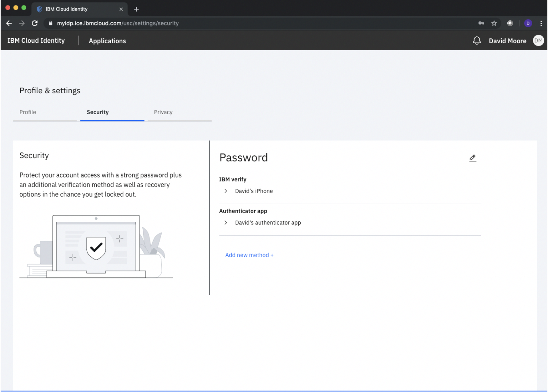Image resolution: width=548 pixels, height=392 pixels.
Task: Open Applications in the top navigation
Action: [x=107, y=41]
